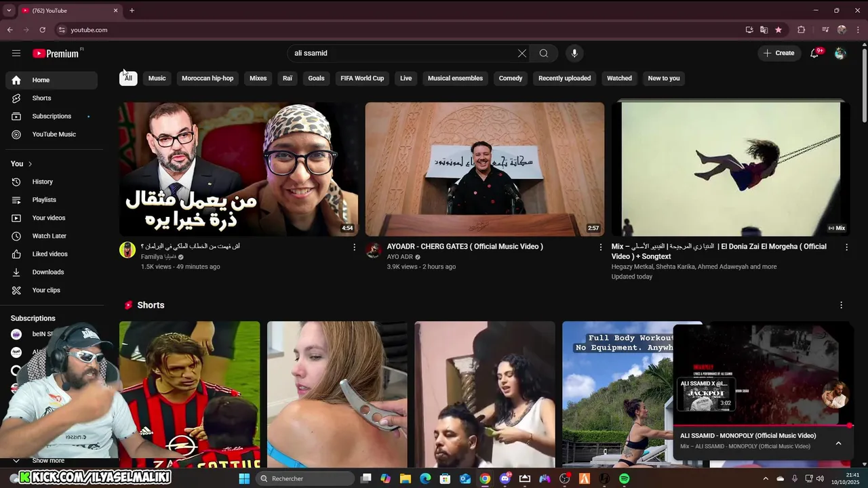Open the Windows Start menu

pyautogui.click(x=244, y=479)
